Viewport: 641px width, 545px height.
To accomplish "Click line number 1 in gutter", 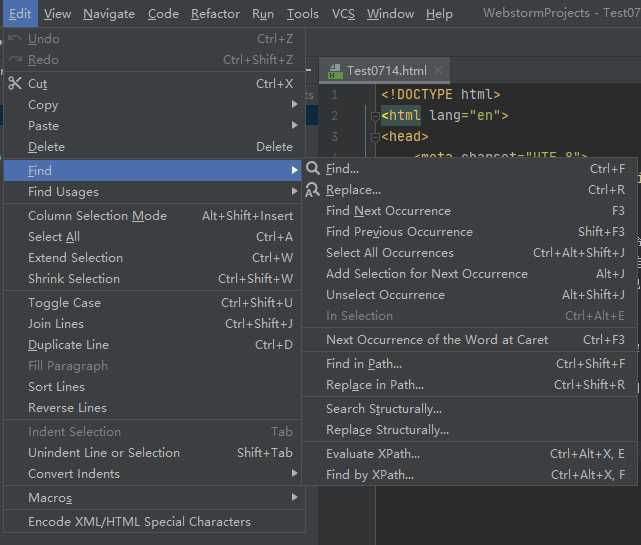I will click(x=334, y=95).
